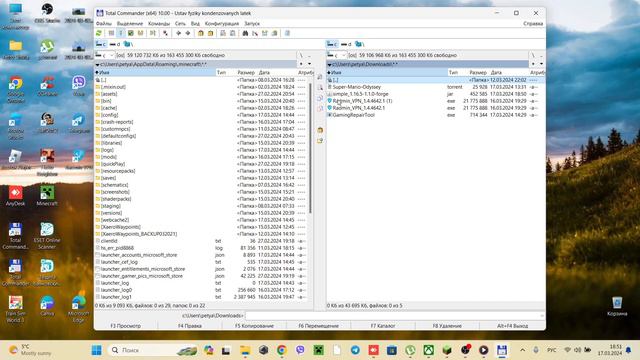Select drive d in right drive bar
This screenshot has width=640, height=360.
pos(346,44)
